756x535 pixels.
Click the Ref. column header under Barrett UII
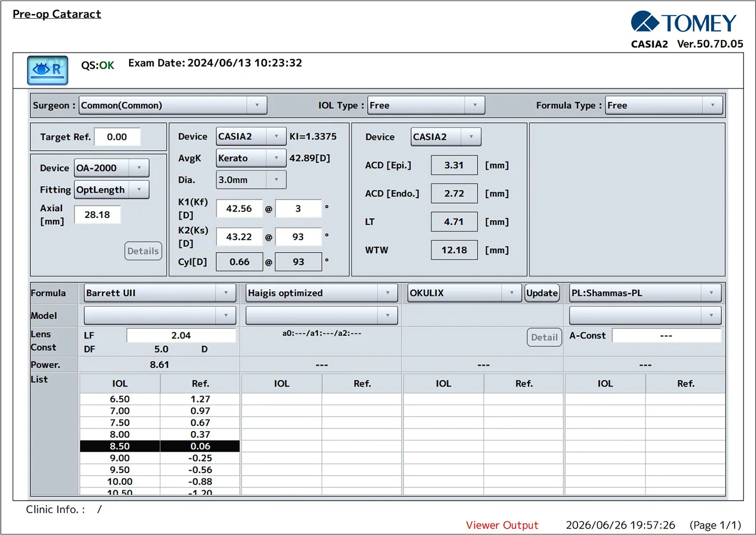(x=200, y=383)
